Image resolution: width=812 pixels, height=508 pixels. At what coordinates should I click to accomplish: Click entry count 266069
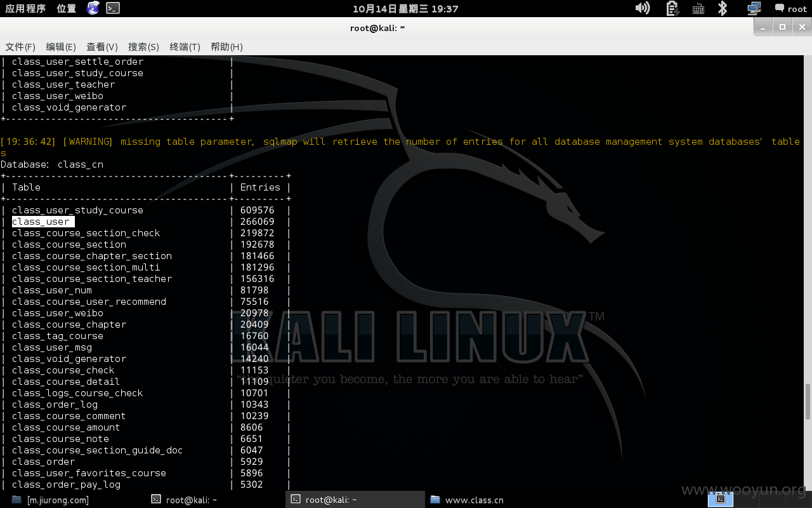[x=258, y=222]
